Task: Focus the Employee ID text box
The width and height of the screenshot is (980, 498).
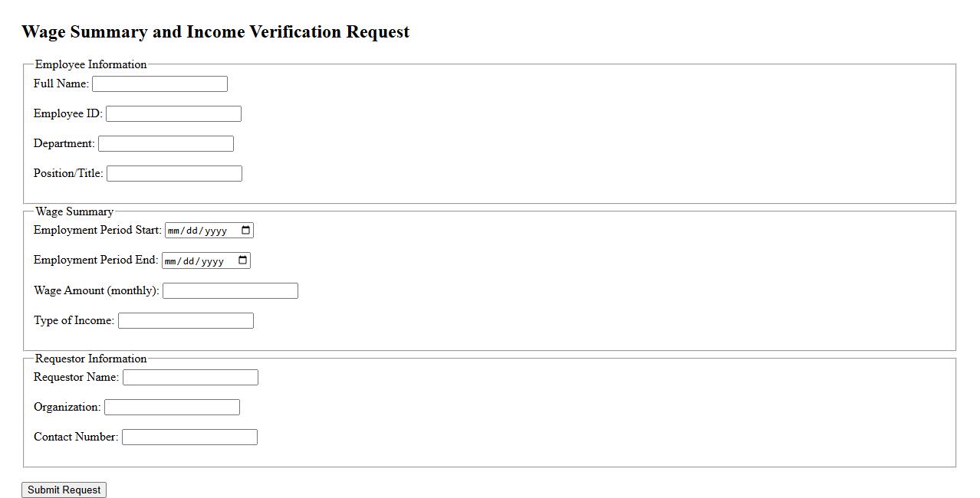Action: coord(173,113)
